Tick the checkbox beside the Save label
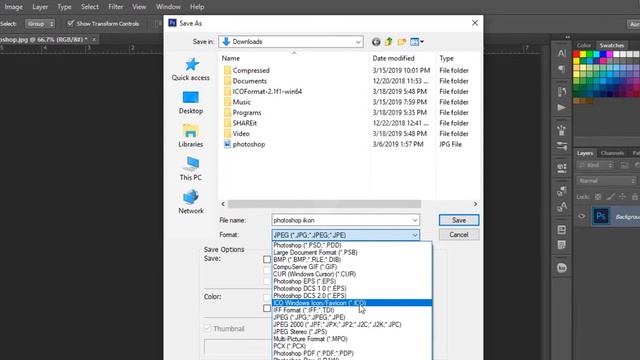 pyautogui.click(x=267, y=260)
